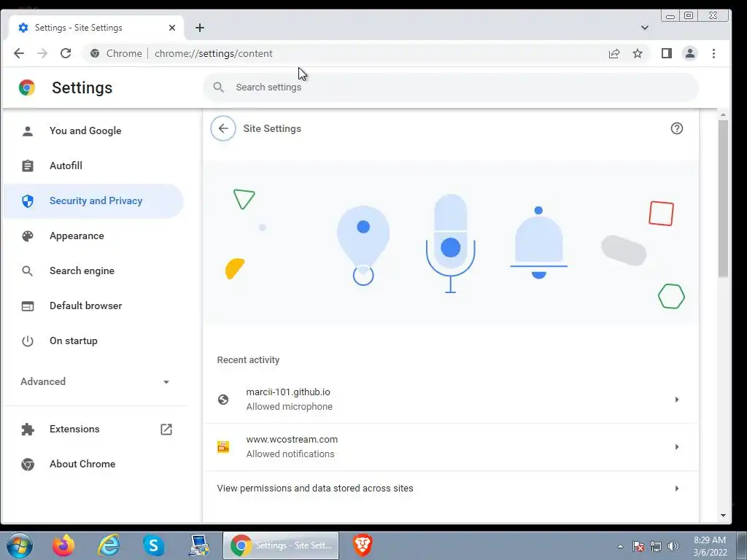Click arrow on View permissions row
The image size is (747, 560).
pyautogui.click(x=676, y=489)
